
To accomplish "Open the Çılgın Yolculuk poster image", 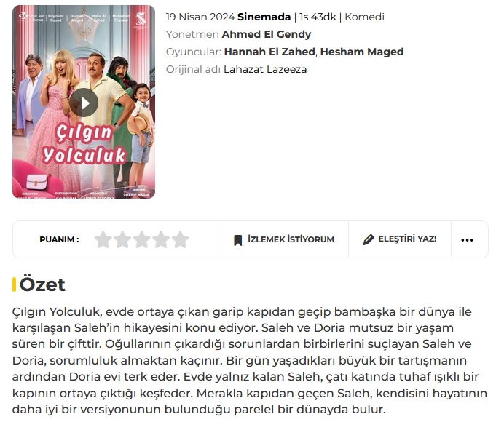I will (84, 102).
